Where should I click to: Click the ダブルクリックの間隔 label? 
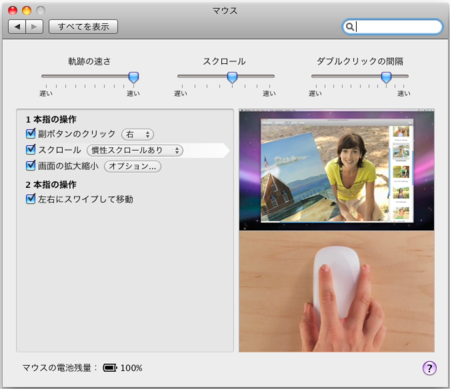pyautogui.click(x=360, y=61)
